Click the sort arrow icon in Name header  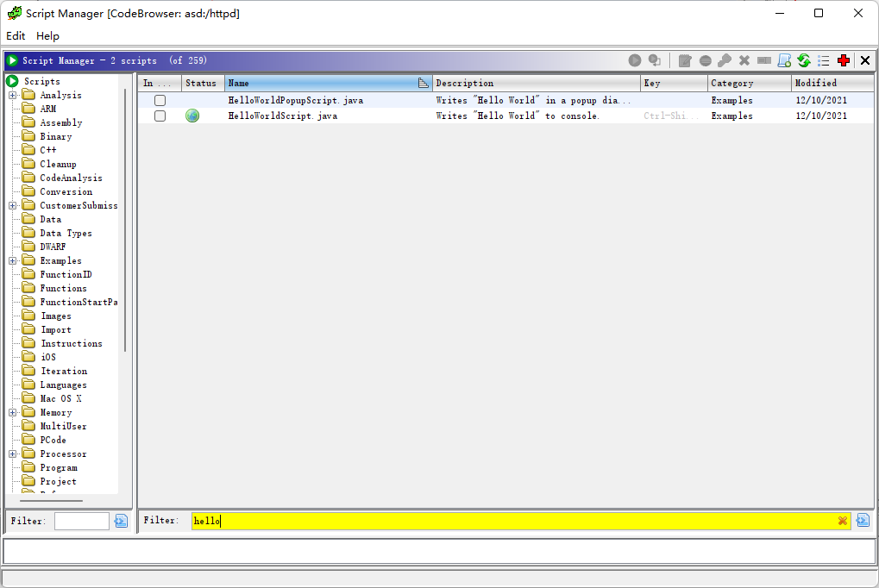click(424, 83)
